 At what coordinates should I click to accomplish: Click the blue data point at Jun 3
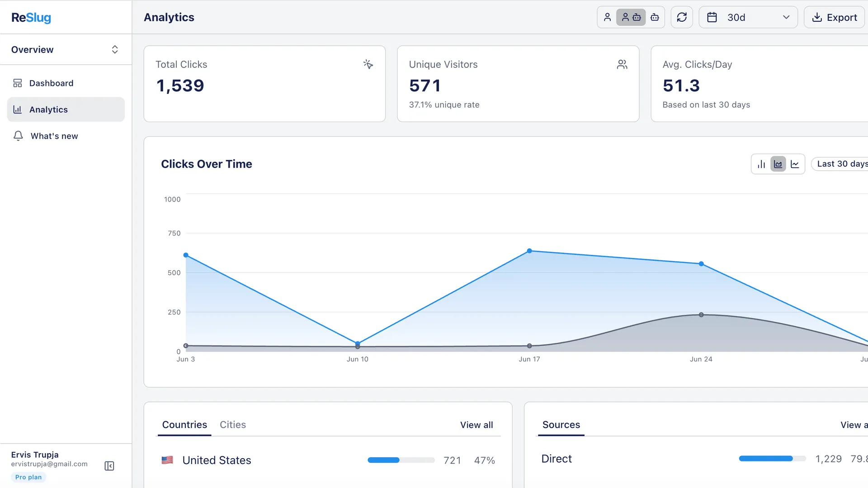click(x=186, y=255)
